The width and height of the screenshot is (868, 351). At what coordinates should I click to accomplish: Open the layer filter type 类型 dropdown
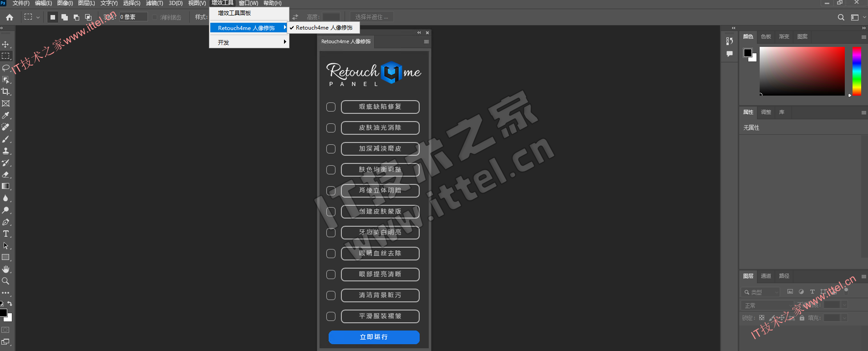(761, 292)
